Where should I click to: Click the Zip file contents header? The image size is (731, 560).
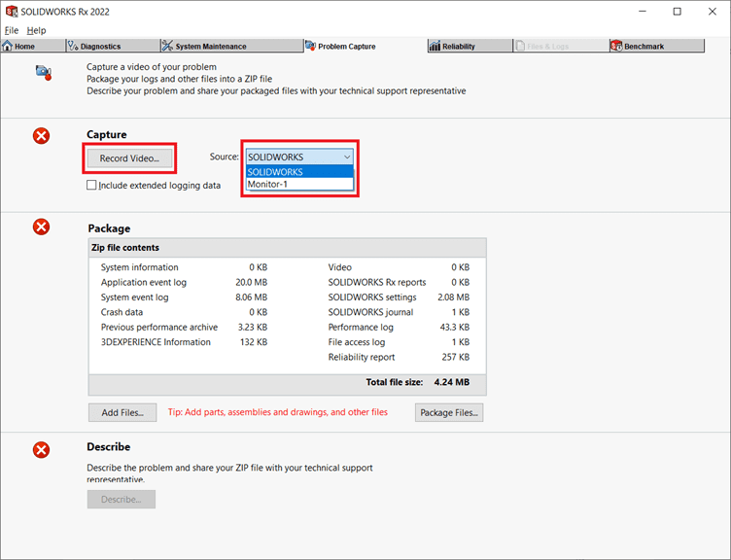[x=287, y=248]
